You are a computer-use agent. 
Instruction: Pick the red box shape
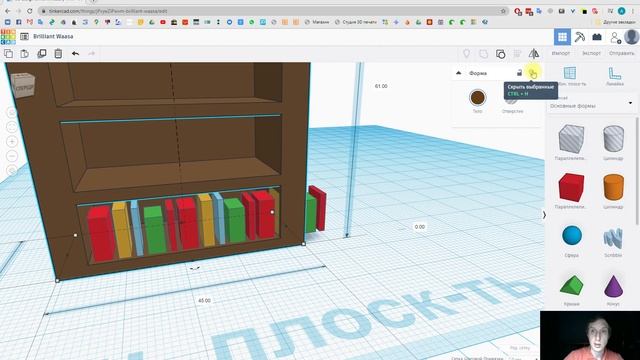tap(571, 187)
